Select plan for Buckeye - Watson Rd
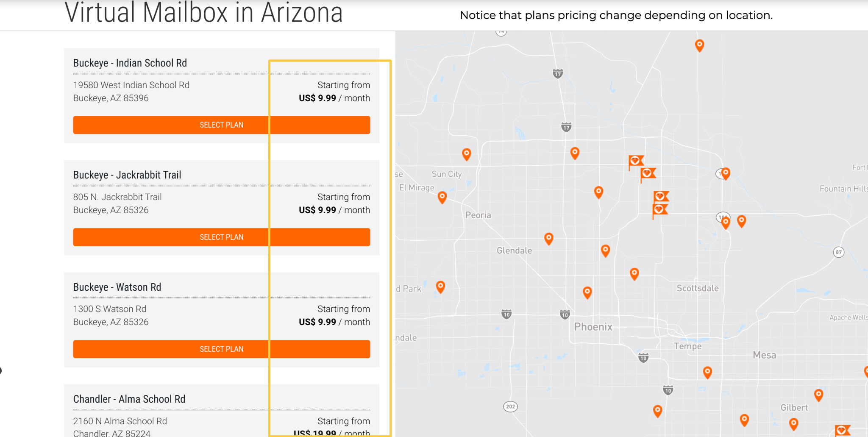The width and height of the screenshot is (868, 437). [x=221, y=349]
